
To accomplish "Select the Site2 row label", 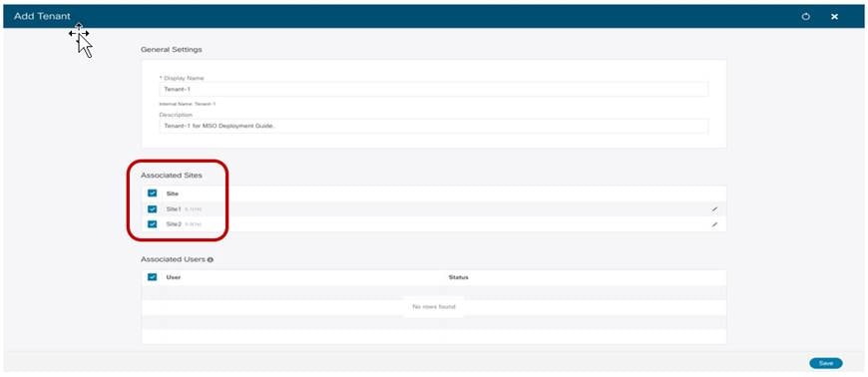I will tap(174, 224).
